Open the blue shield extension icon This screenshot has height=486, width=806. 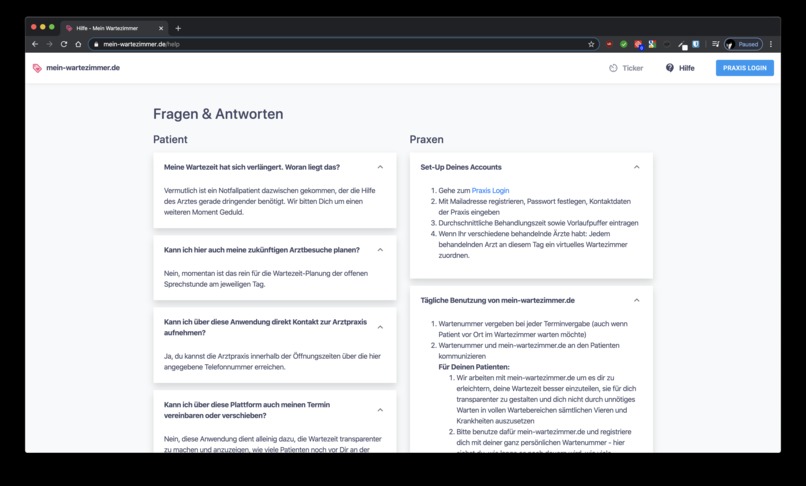696,44
